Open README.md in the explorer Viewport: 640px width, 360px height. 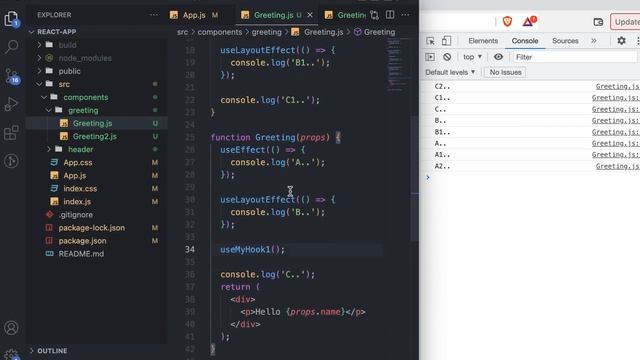click(x=81, y=254)
